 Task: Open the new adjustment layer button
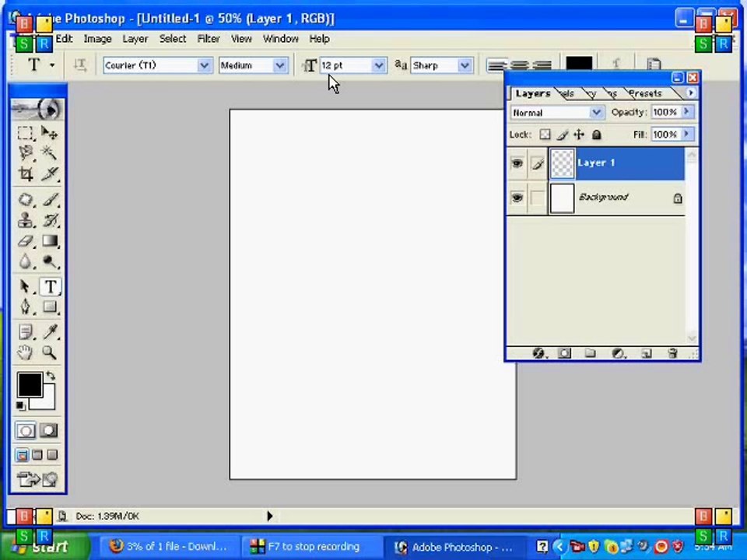point(619,353)
